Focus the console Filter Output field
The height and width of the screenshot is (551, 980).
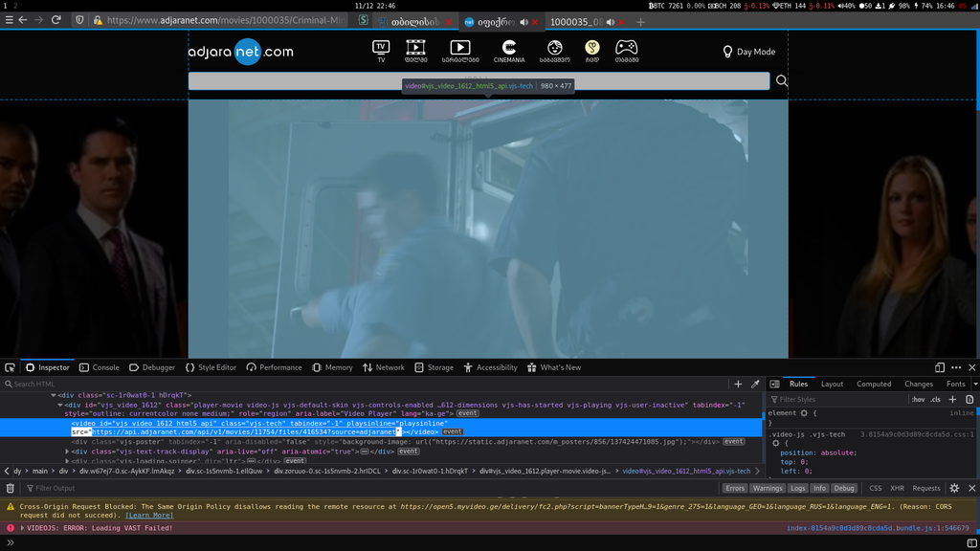point(368,488)
